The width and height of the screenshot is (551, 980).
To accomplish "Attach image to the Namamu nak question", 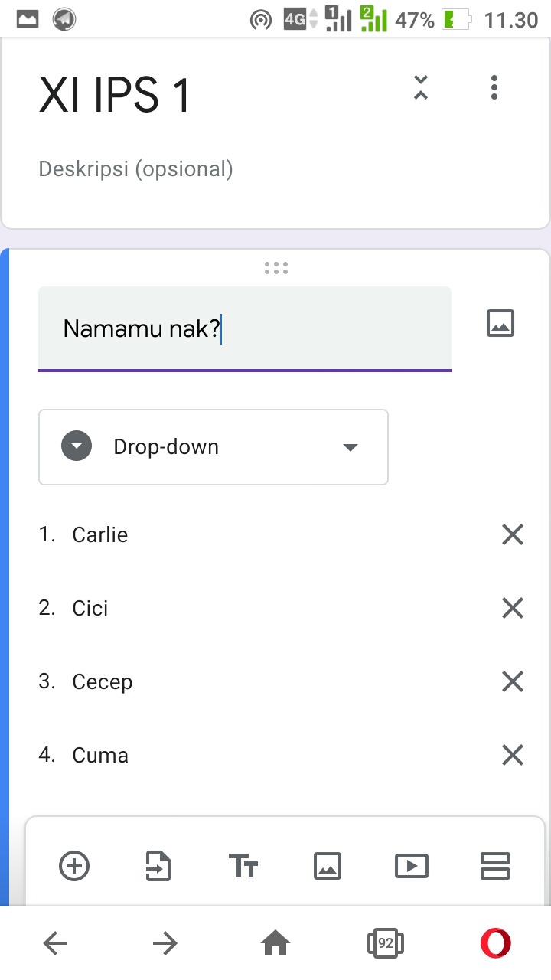I will 500,324.
